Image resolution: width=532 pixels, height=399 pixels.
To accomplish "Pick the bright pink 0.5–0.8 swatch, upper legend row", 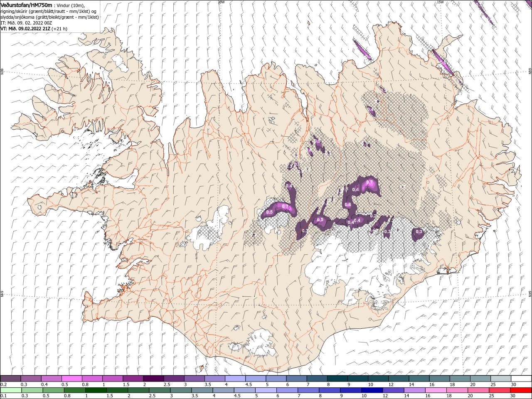I will (71, 379).
